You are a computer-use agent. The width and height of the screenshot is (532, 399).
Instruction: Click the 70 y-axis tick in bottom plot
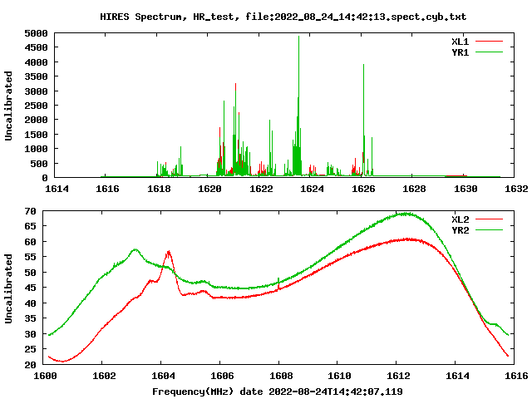click(30, 211)
